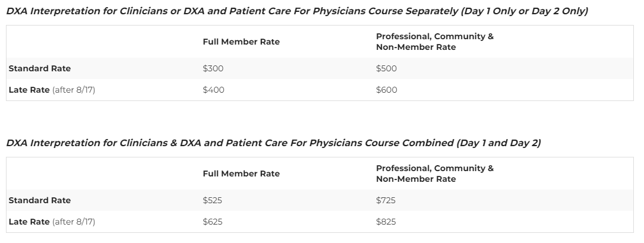Click '(after 8/17)' note in second table
Viewport: 644px width, 243px height.
pyautogui.click(x=74, y=222)
